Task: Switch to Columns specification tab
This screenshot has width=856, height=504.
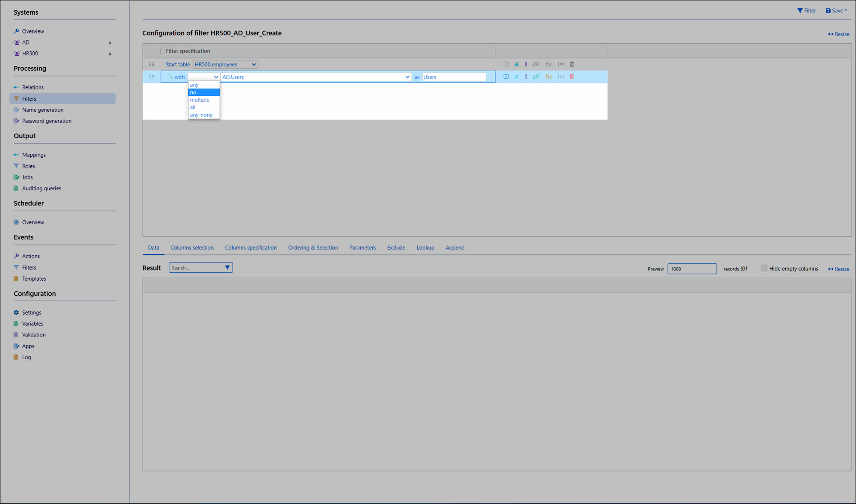Action: coord(251,248)
